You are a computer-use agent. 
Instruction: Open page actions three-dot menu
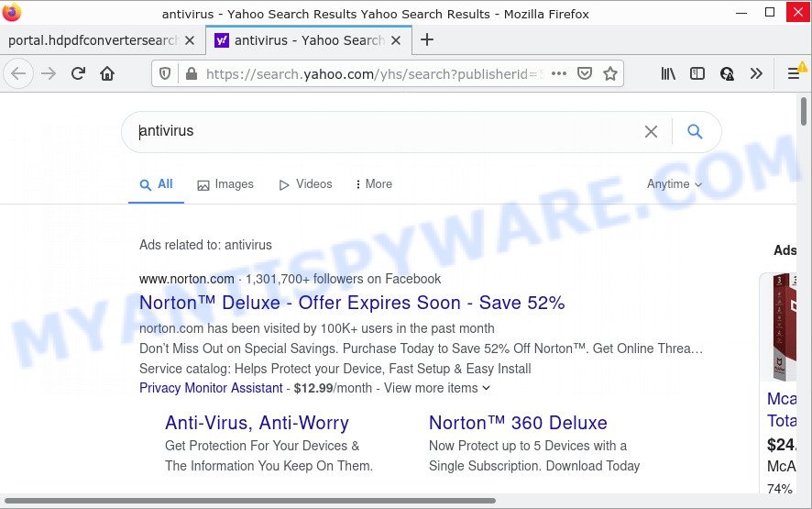click(x=559, y=73)
